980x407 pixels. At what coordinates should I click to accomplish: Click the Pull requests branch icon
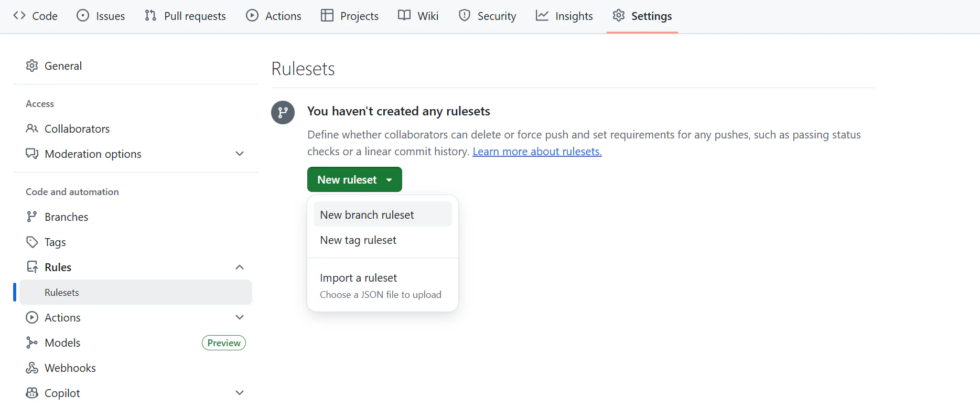(150, 16)
